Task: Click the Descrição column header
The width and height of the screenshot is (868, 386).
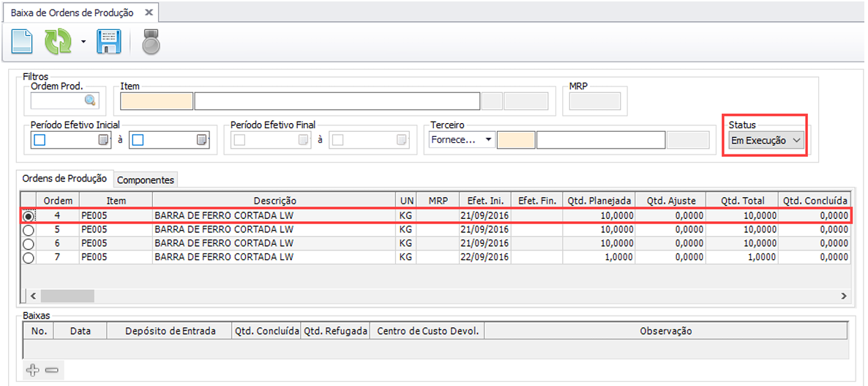Action: [x=274, y=201]
